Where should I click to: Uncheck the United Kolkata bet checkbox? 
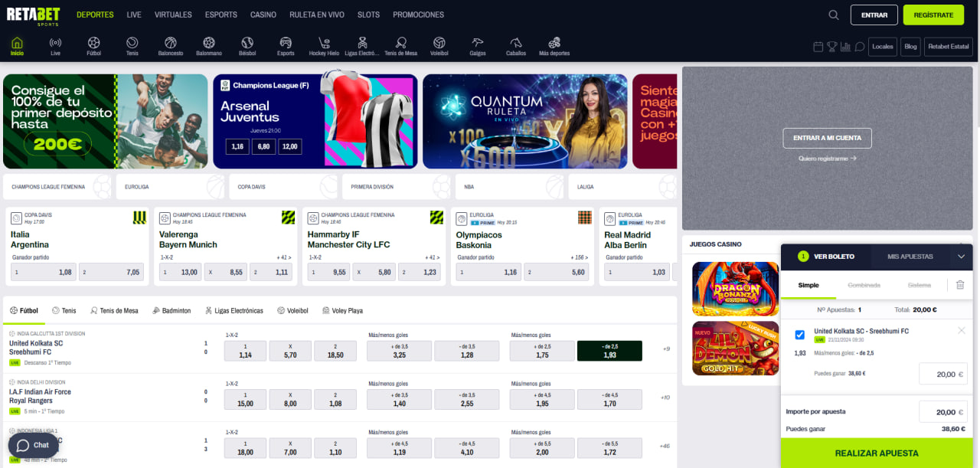point(800,335)
